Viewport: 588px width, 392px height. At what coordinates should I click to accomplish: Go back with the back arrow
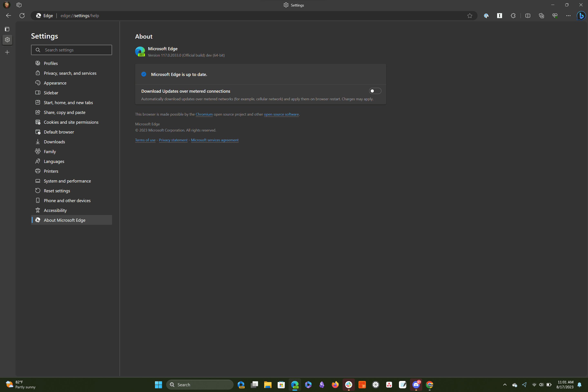tap(9, 16)
